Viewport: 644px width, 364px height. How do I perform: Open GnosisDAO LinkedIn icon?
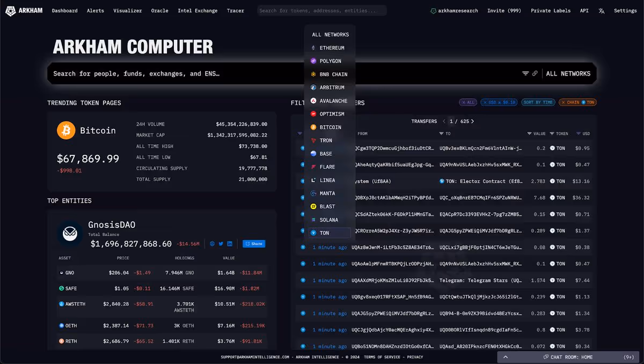click(230, 243)
